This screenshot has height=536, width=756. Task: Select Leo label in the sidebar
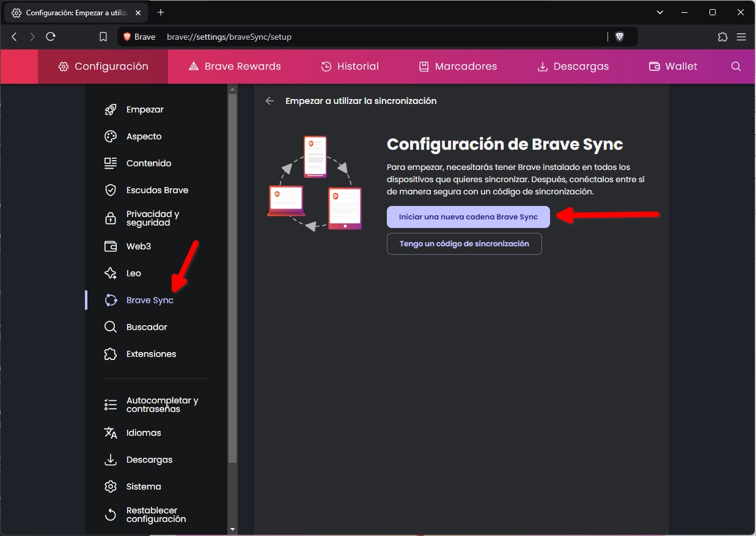coord(134,273)
